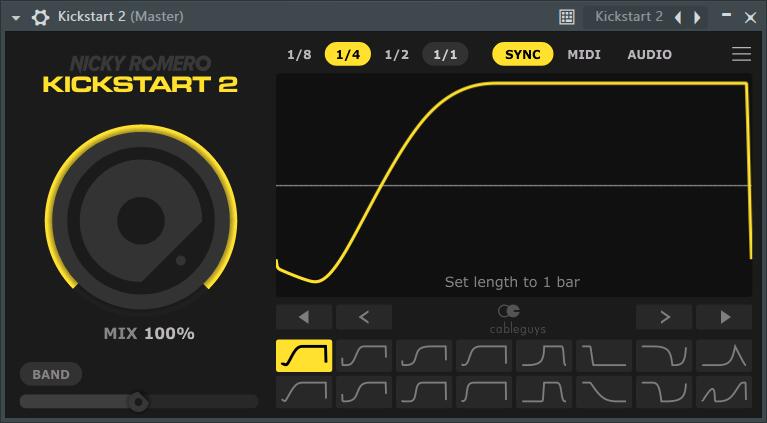
Task: Open plugin dropdown arrow in title bar
Action: pyautogui.click(x=16, y=18)
